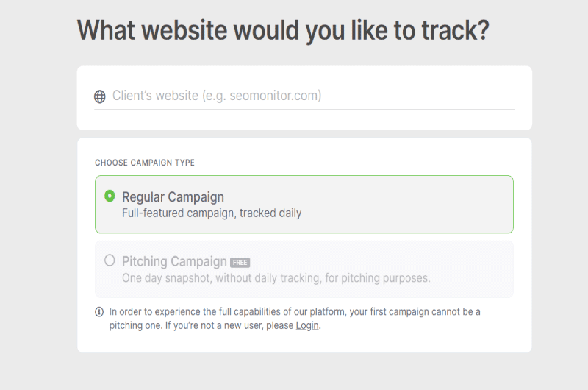This screenshot has width=588, height=390.
Task: Click the 'One day snapshot' description text
Action: coord(276,278)
